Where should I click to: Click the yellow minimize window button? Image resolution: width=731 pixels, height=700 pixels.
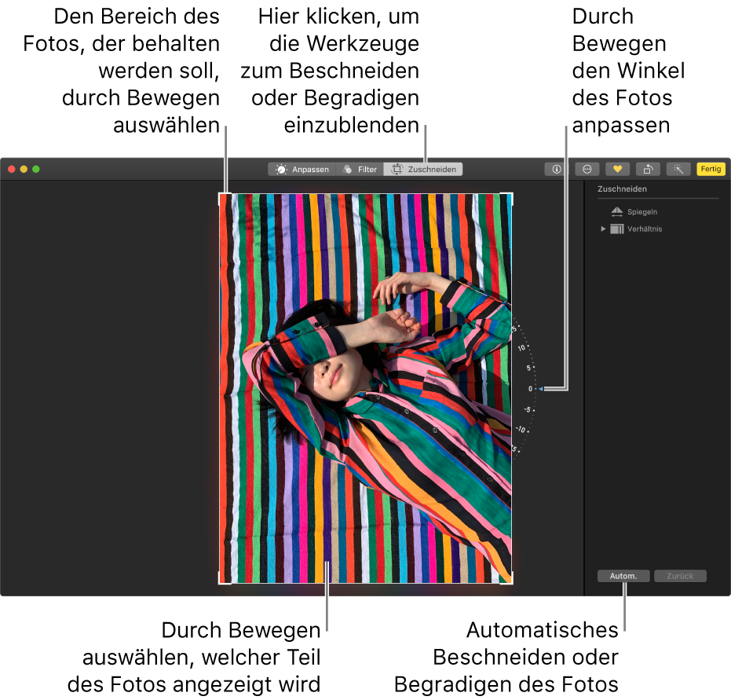coord(24,169)
